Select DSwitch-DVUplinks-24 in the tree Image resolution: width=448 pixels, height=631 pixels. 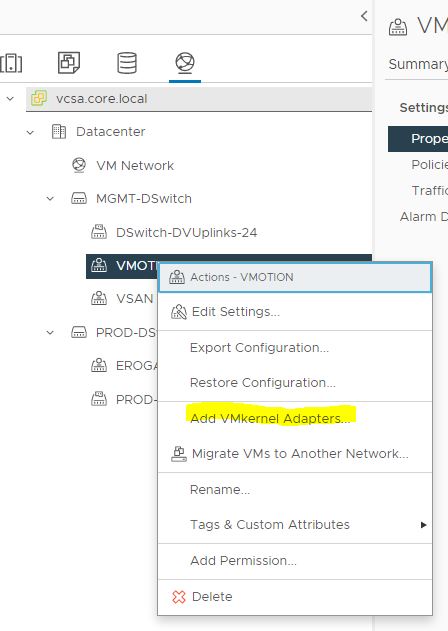(x=186, y=233)
